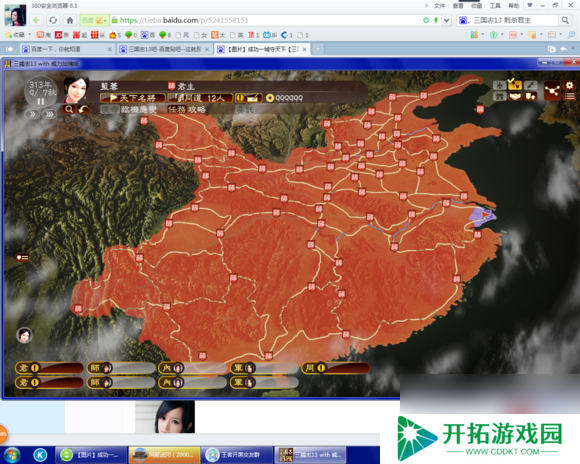The image size is (580, 464).
Task: Expand the favorites dropdown arrow next to 收藏
Action: (30, 35)
